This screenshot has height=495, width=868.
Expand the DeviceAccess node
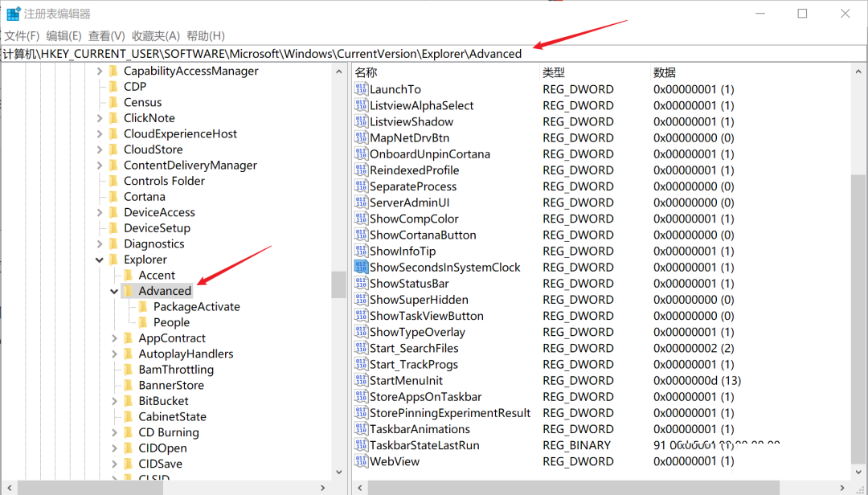coord(99,212)
